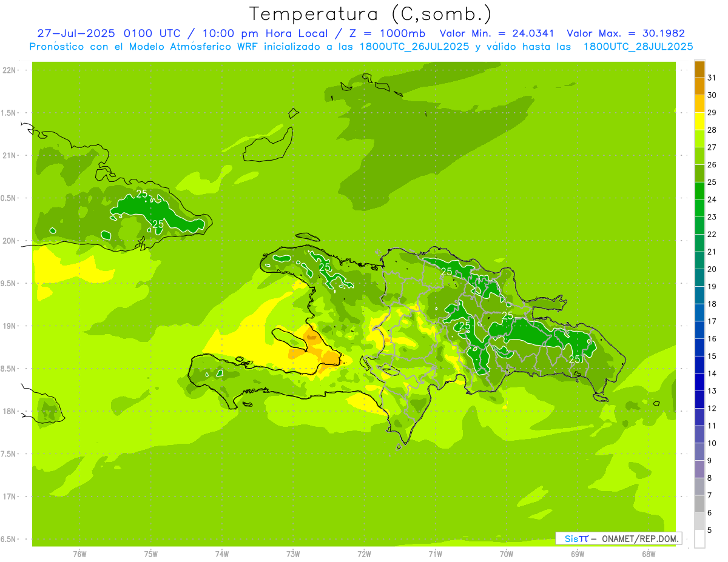
Task: Pick the purple swatch between 8 and 9
Action: pos(699,469)
